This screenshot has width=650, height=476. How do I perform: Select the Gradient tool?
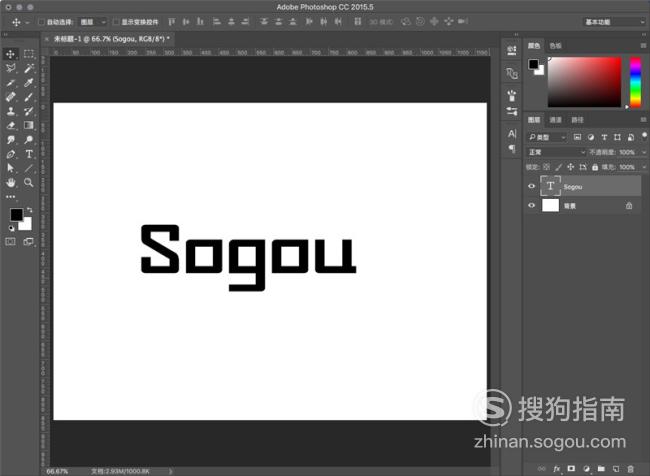[29, 125]
